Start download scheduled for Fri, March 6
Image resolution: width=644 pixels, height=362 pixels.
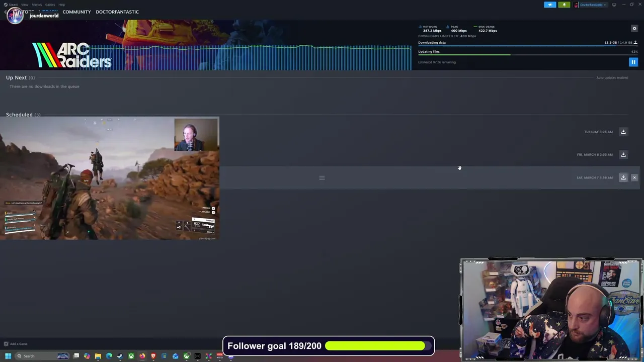(x=623, y=155)
